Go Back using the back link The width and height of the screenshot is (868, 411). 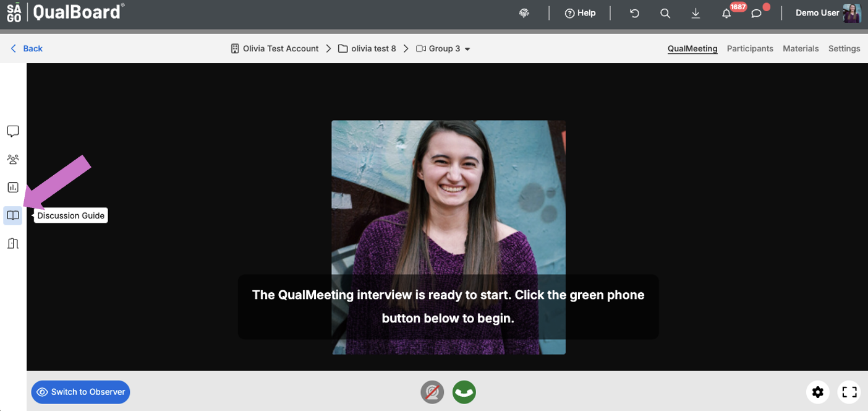click(x=26, y=48)
